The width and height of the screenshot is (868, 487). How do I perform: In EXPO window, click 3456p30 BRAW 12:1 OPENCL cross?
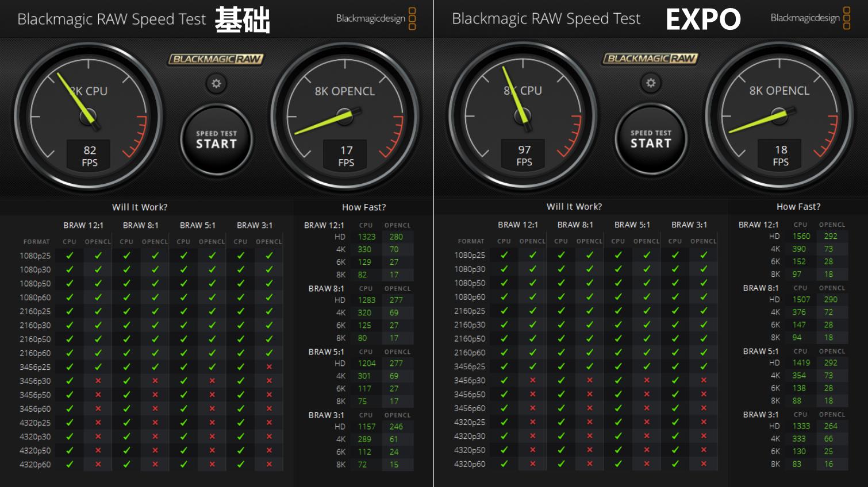[x=533, y=380]
